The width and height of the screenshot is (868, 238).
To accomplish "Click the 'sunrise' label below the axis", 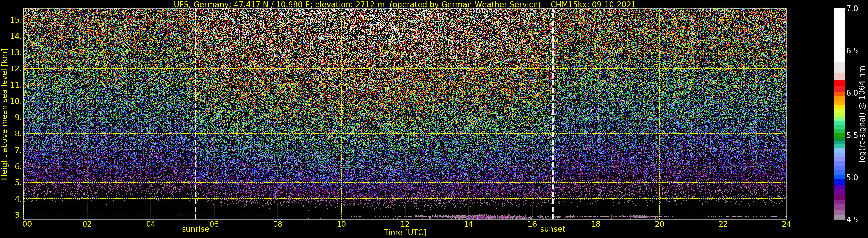I will pos(196,229).
